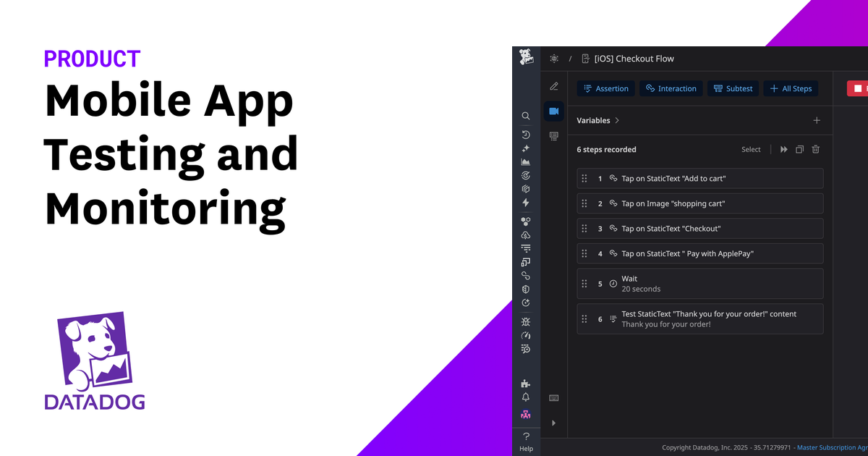Click the drag handle of step 3
Screen dimensions: 868x456
coord(584,229)
